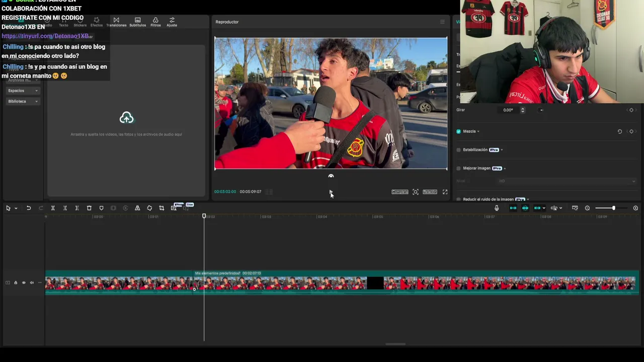Add a keyframe for Mezcla

[x=631, y=132]
